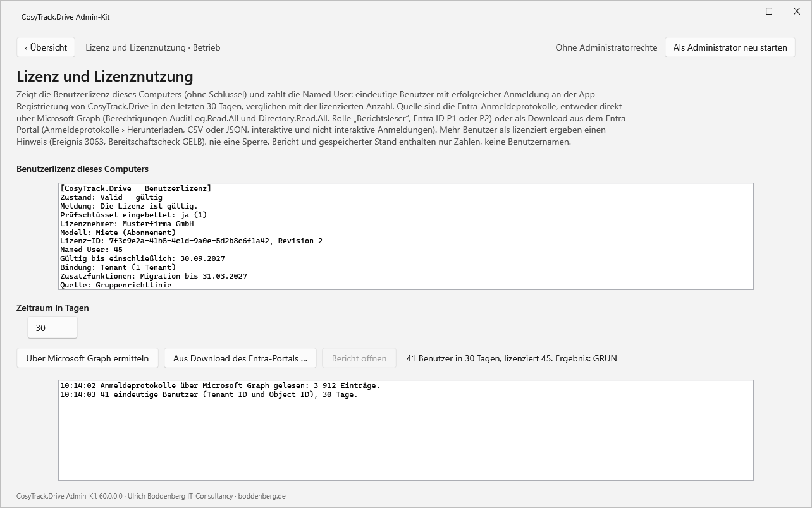
Task: Close the CosyTrack.Drive Admin-Kit window
Action: [x=797, y=11]
